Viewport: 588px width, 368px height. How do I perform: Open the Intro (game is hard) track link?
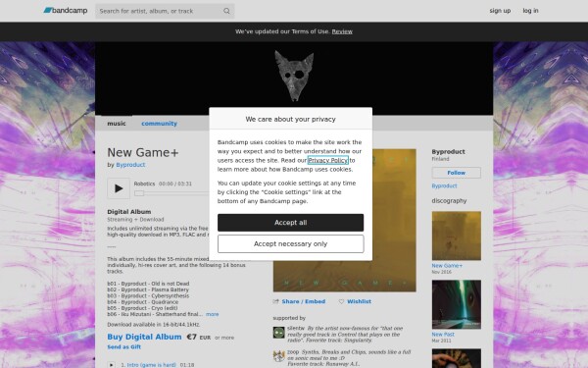tap(152, 365)
